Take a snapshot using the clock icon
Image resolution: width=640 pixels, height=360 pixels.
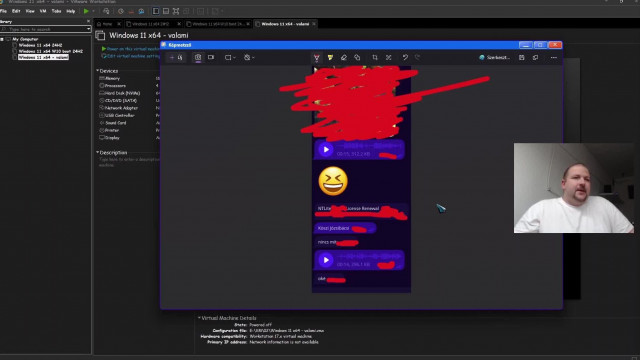(121, 11)
